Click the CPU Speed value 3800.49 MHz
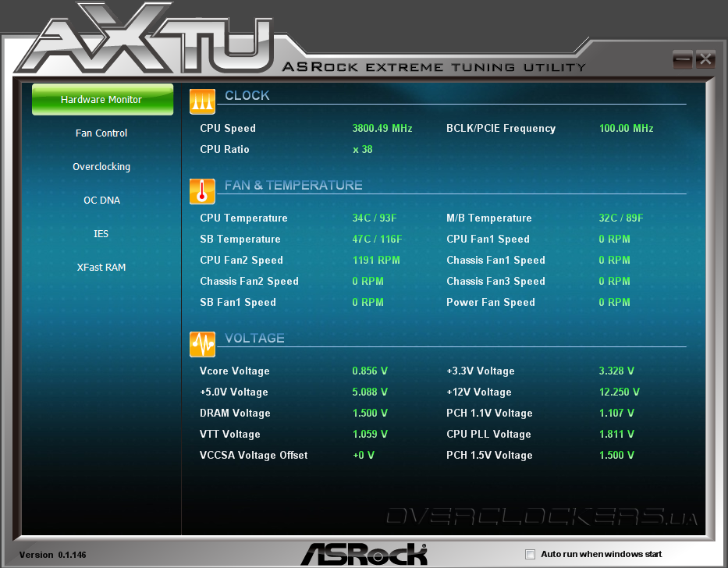Screen dimensions: 728x568 (x=382, y=128)
